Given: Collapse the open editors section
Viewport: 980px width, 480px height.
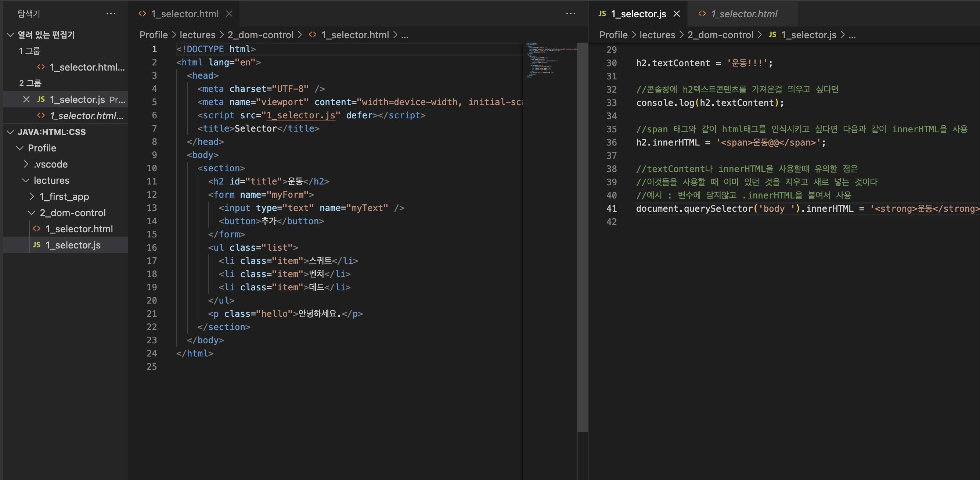Looking at the screenshot, I should point(11,35).
